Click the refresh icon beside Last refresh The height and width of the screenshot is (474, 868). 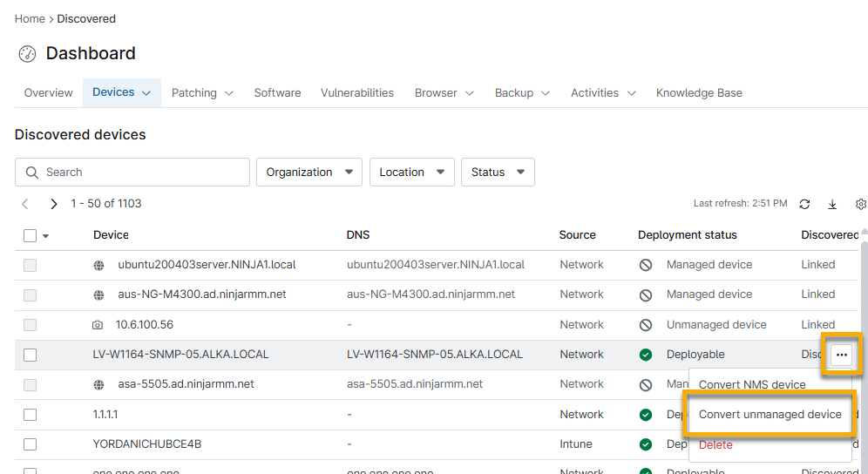click(804, 204)
